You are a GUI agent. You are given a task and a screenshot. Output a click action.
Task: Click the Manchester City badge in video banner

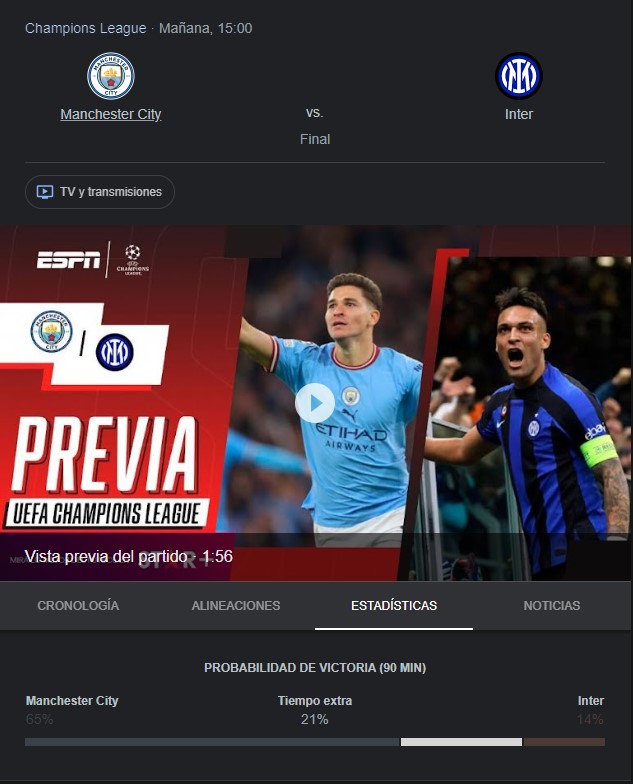pyautogui.click(x=52, y=331)
